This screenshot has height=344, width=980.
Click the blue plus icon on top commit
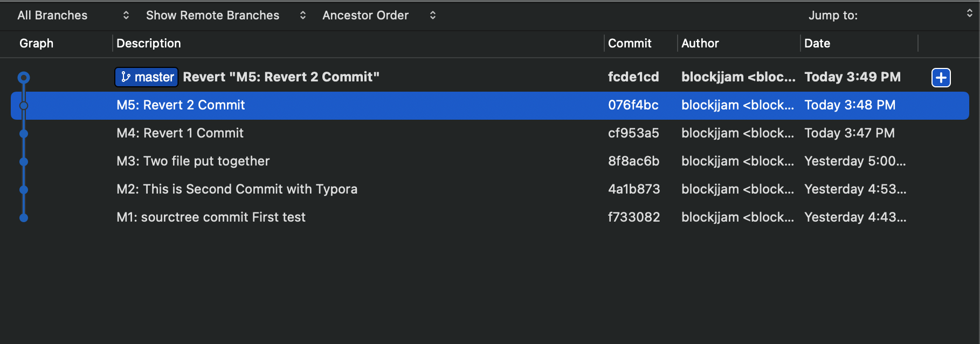[941, 78]
